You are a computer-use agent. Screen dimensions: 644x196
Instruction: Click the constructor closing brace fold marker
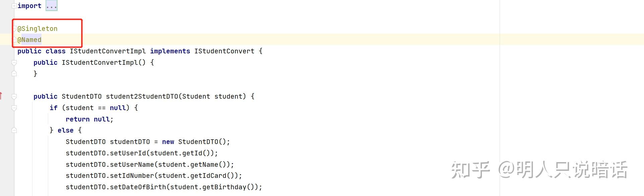[14, 73]
